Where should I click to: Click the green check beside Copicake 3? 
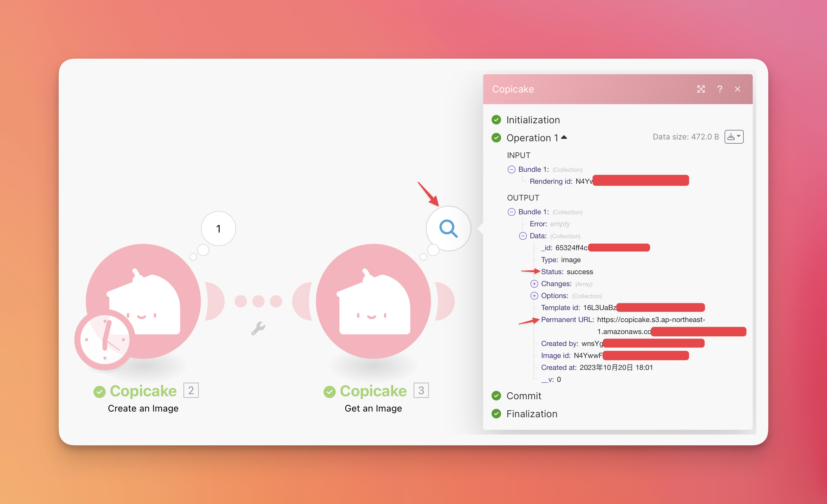tap(329, 391)
